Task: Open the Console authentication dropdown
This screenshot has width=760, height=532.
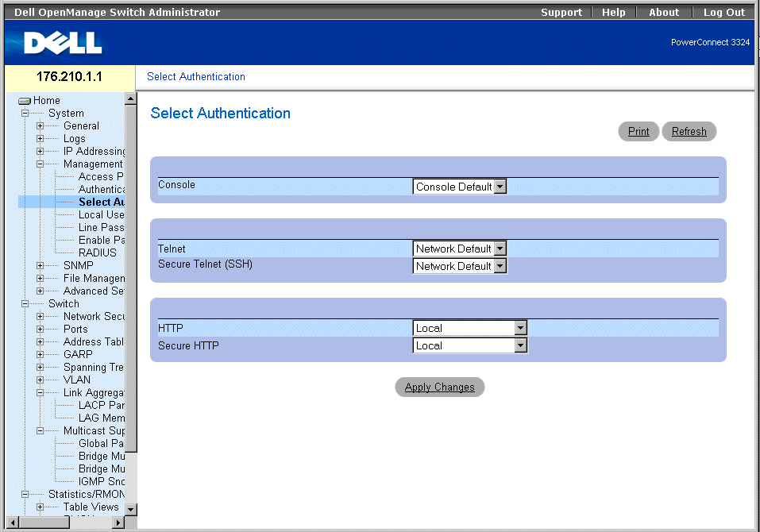Action: [460, 187]
